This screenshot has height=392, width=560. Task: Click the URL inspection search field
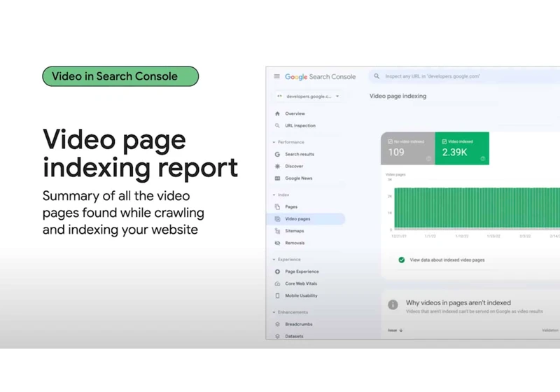pyautogui.click(x=464, y=76)
